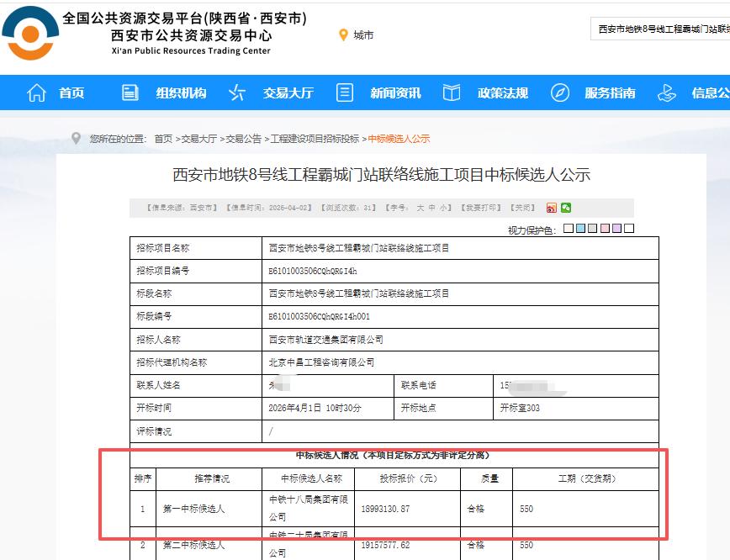Open 政策法规 navigation item
The width and height of the screenshot is (730, 560).
point(503,92)
